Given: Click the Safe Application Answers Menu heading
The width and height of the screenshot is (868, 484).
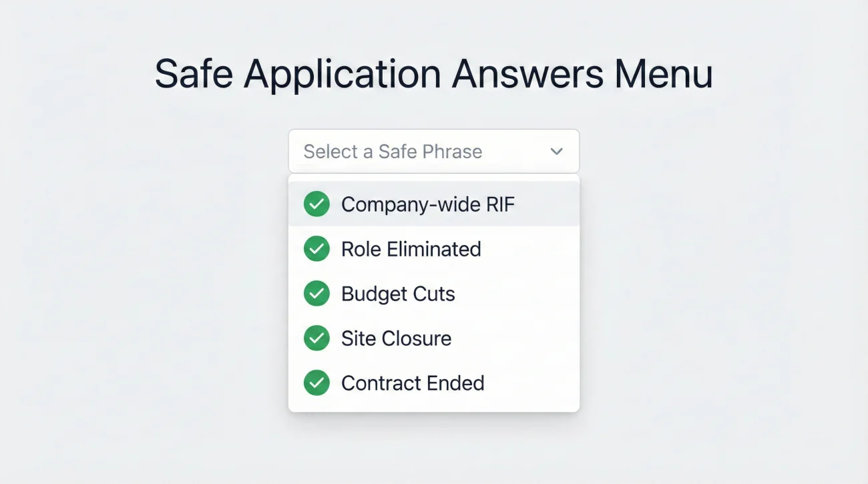Looking at the screenshot, I should point(434,73).
